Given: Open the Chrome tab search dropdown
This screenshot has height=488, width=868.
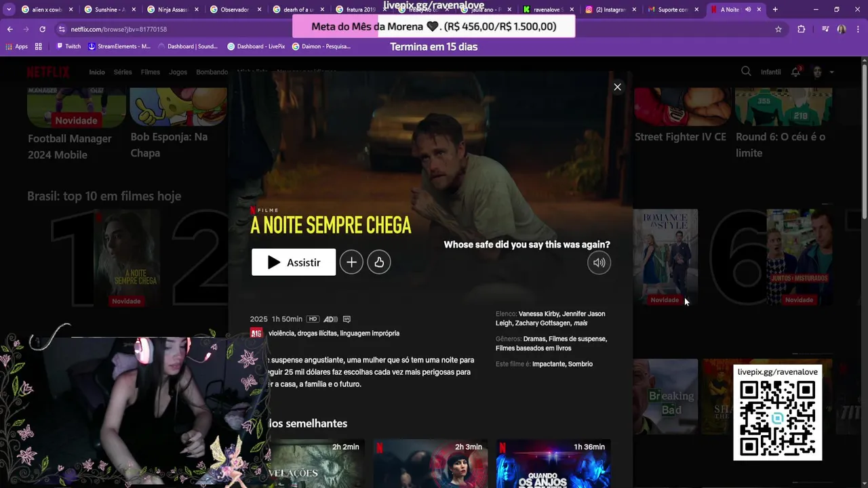Looking at the screenshot, I should pos(9,9).
